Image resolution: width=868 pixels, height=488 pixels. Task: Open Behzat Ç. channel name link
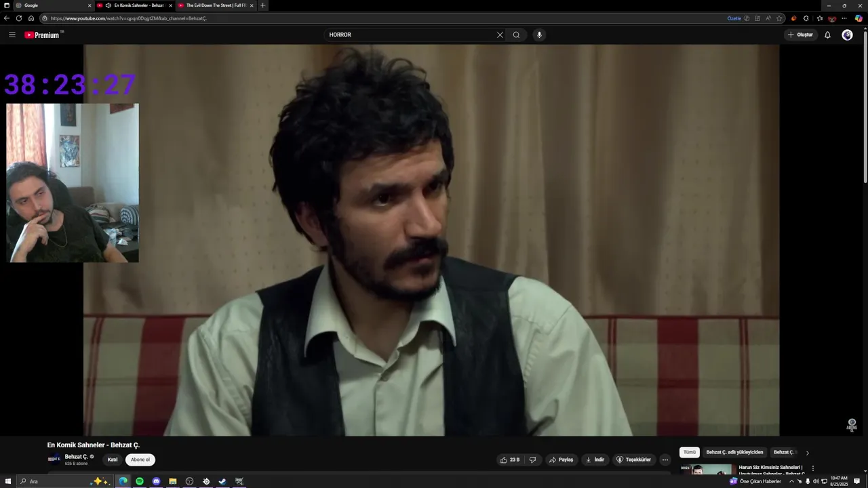tap(76, 457)
